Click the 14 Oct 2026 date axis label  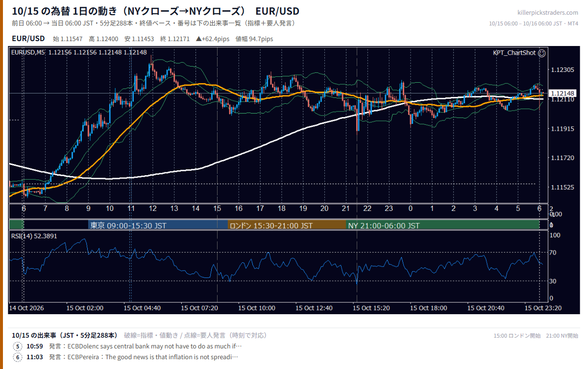27,308
